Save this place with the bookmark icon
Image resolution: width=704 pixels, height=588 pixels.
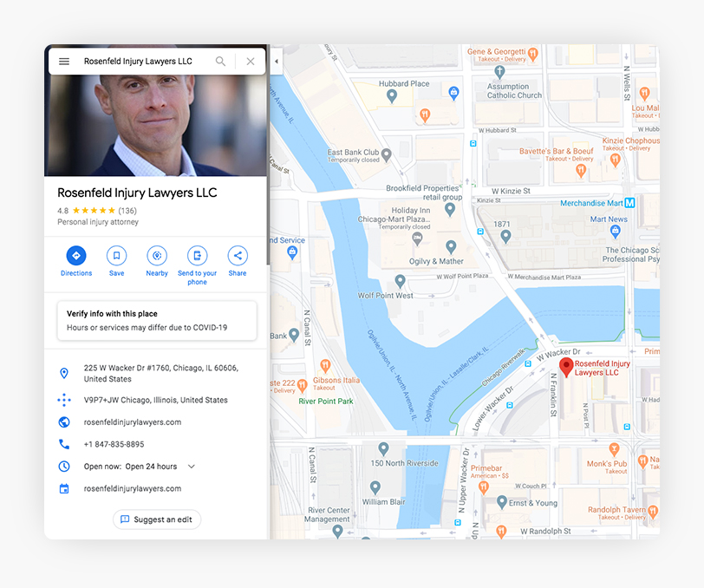116,256
